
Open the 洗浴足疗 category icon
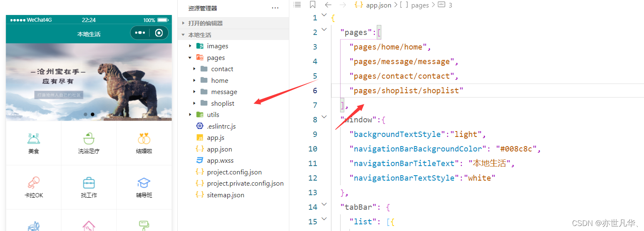(89, 139)
